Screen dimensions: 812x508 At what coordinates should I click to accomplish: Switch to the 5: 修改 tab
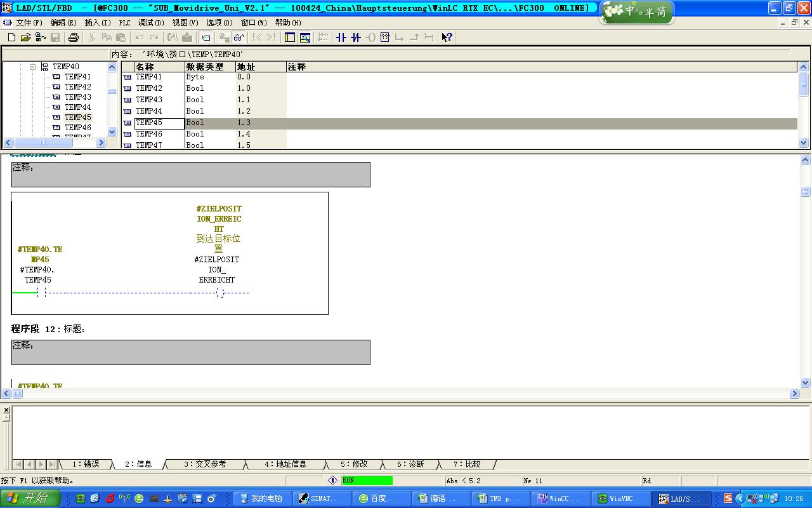[354, 464]
